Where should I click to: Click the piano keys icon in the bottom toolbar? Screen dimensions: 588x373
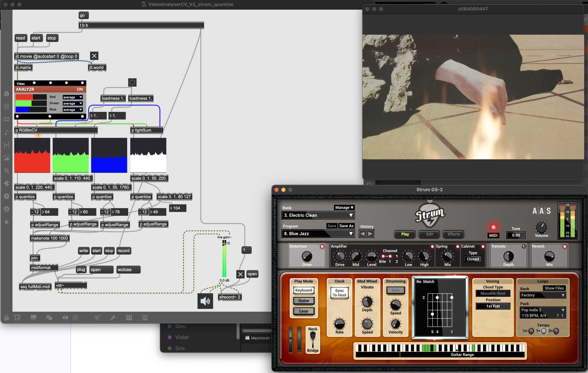[129, 318]
